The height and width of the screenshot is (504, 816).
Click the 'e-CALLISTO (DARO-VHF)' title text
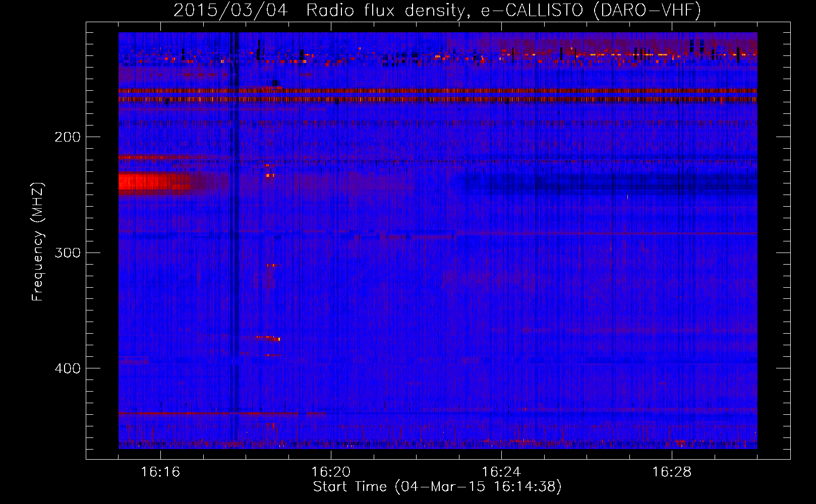tap(591, 10)
